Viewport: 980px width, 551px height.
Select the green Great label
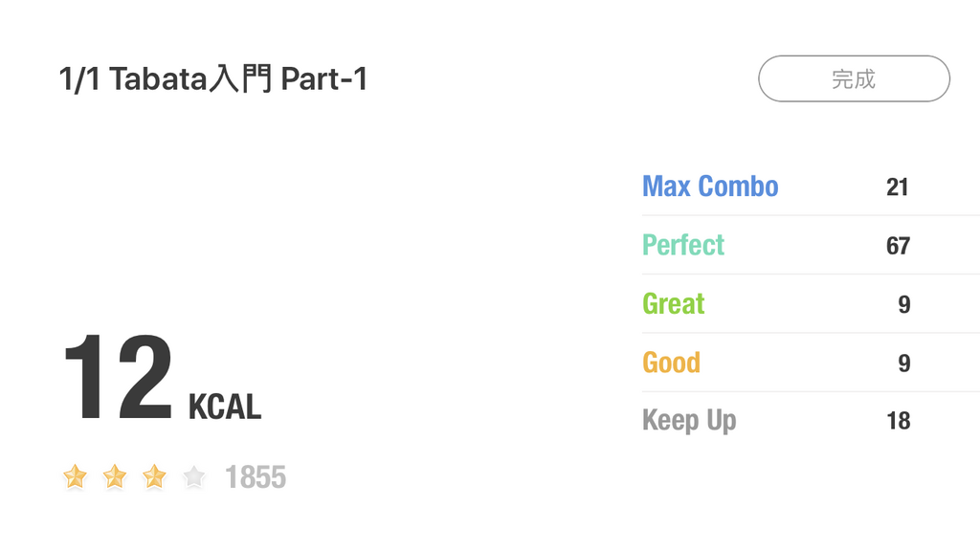click(674, 304)
